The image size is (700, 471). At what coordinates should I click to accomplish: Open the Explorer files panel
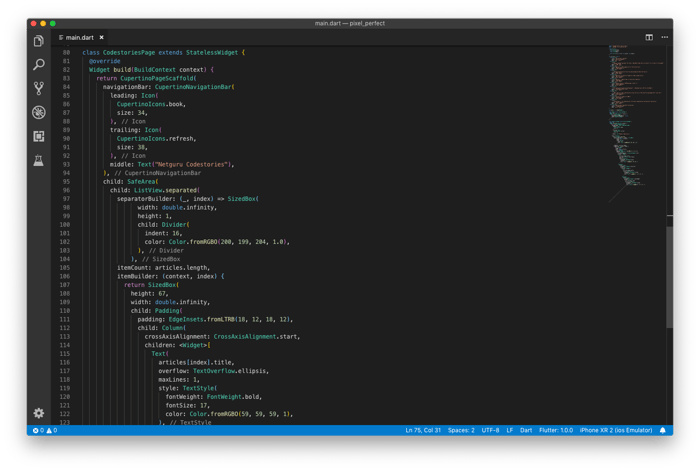tap(39, 41)
